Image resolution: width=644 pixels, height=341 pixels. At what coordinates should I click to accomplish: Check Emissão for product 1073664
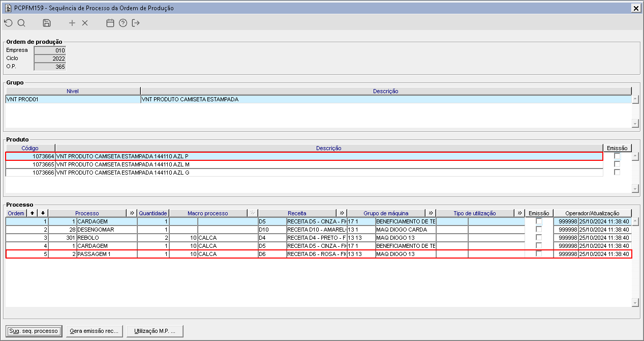[617, 156]
